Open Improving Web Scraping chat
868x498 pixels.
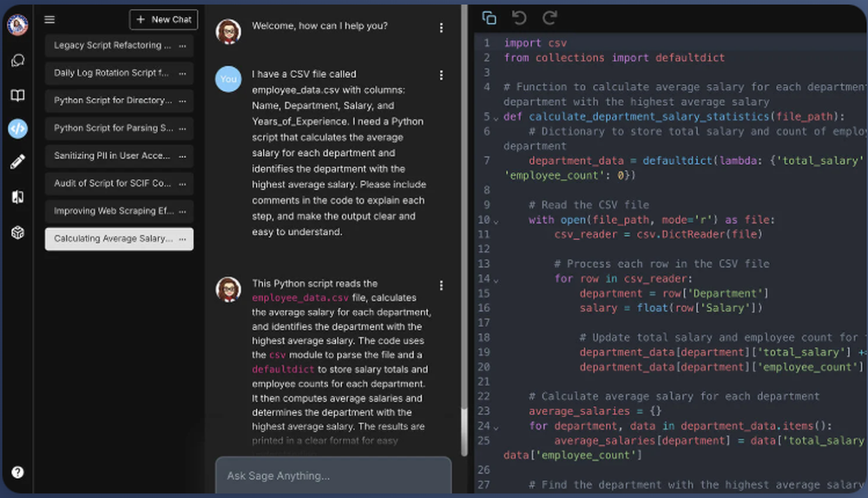[x=119, y=212]
